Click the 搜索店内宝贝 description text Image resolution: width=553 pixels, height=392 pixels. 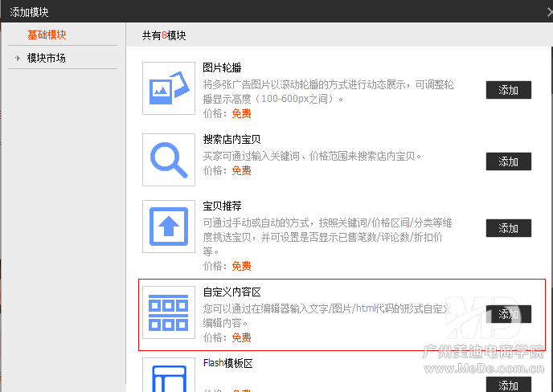312,156
